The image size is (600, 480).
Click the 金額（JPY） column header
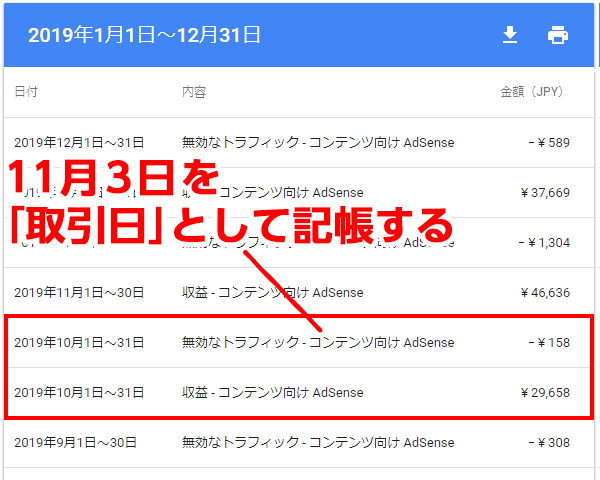click(532, 92)
